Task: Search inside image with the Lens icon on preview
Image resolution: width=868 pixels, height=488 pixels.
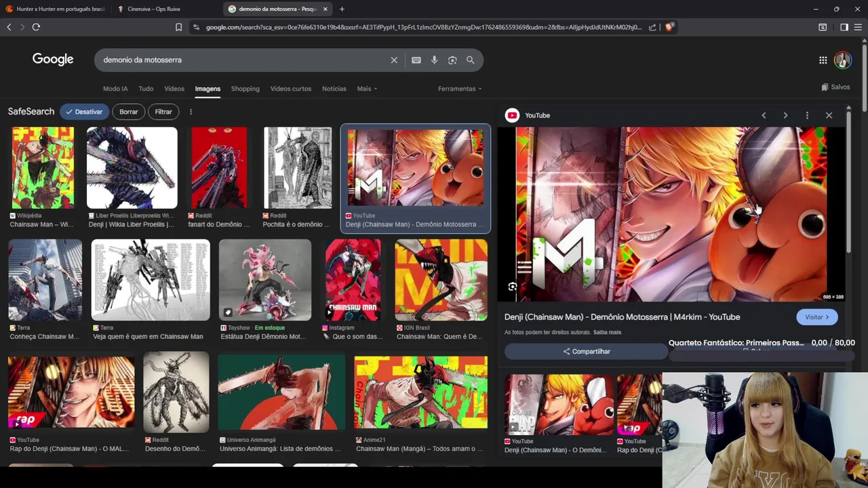Action: 513,287
